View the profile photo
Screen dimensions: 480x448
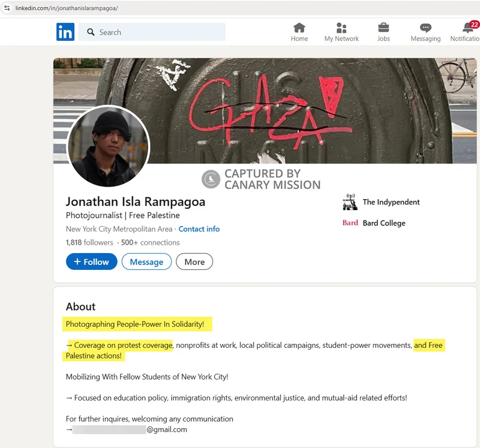tap(108, 146)
